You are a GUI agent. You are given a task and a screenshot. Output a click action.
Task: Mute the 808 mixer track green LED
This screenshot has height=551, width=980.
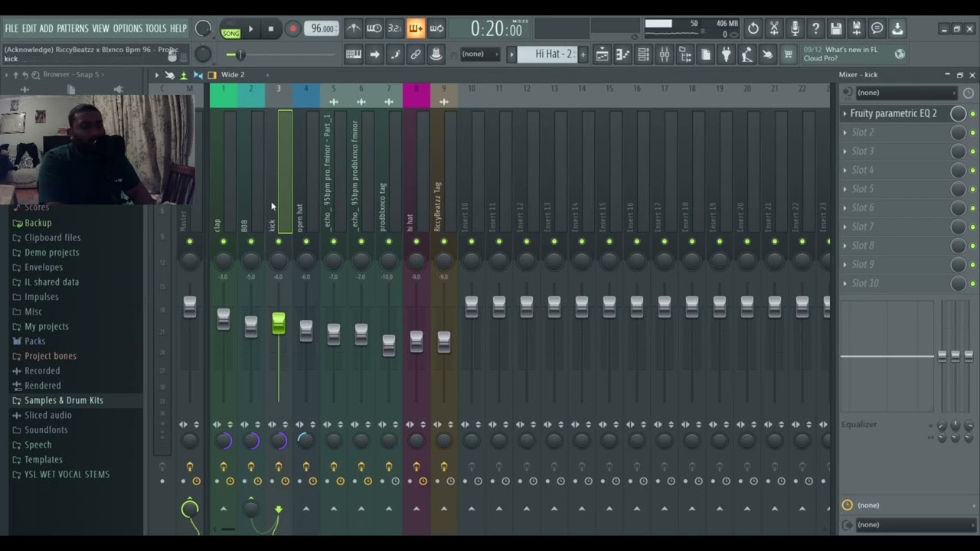tap(251, 242)
